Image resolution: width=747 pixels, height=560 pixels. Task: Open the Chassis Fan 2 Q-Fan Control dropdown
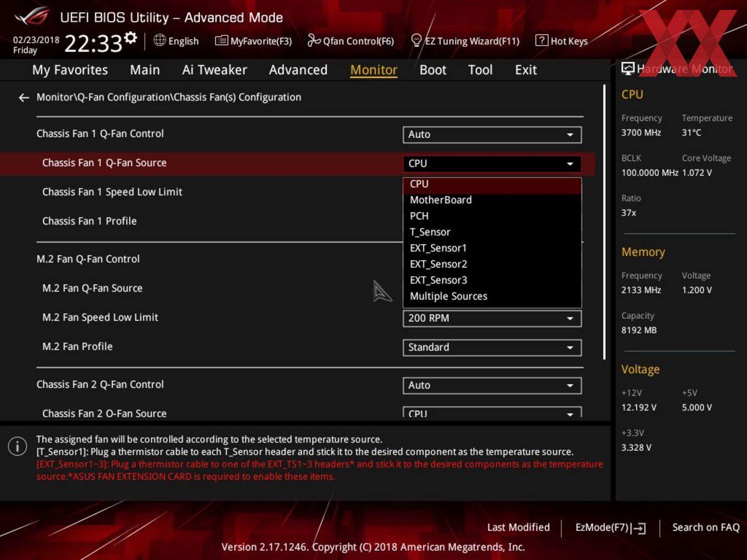(492, 385)
